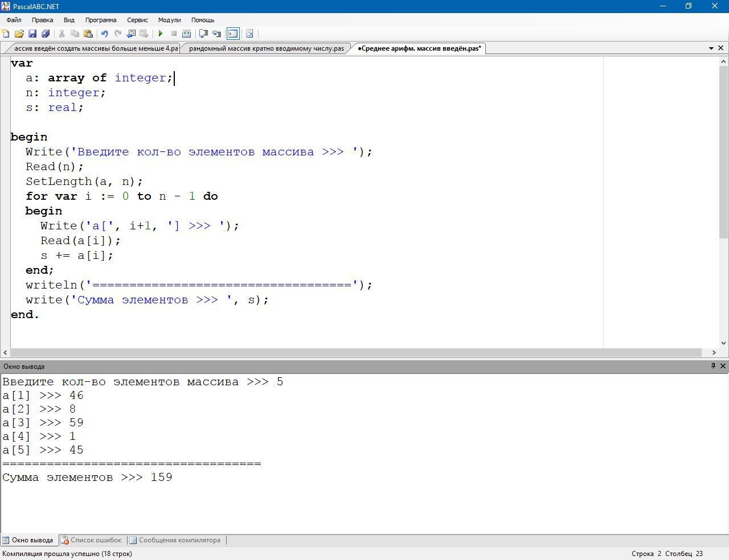Stop program execution with the square icon
The height and width of the screenshot is (560, 729).
click(174, 34)
